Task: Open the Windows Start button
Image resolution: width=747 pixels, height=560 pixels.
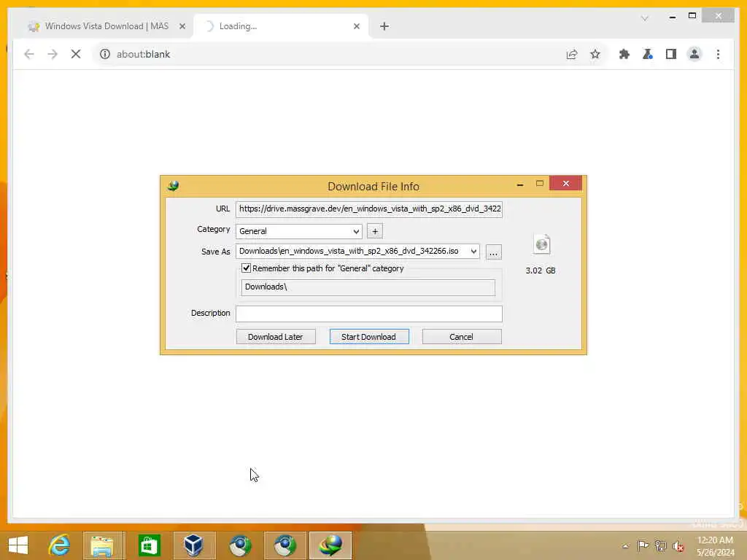Action: [18, 545]
